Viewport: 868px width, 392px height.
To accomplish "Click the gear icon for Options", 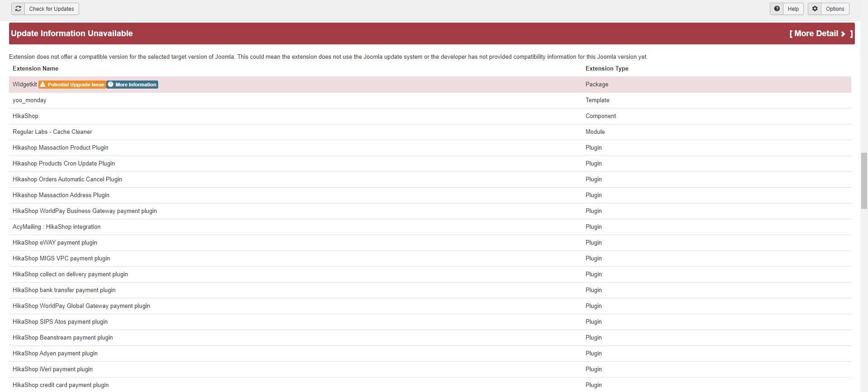I will pyautogui.click(x=815, y=9).
